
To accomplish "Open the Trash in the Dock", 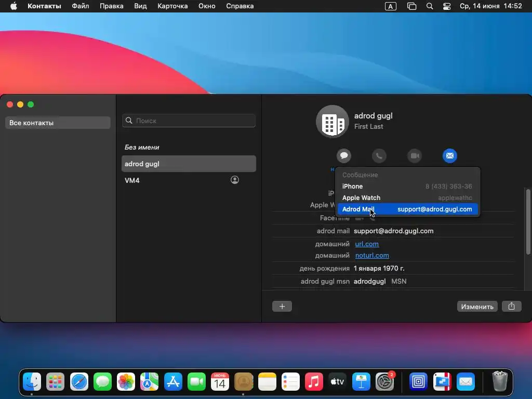I will [500, 382].
